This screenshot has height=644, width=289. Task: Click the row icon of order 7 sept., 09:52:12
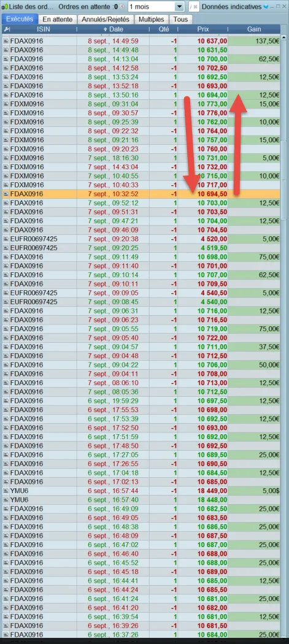6,203
